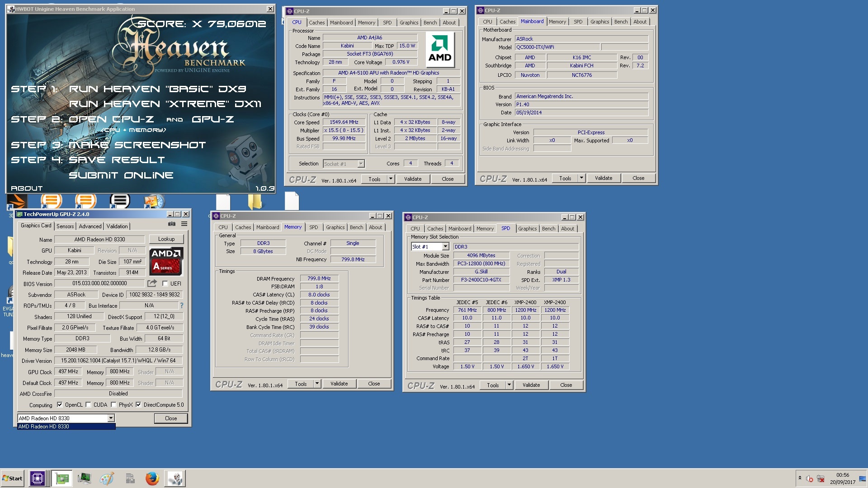Click Part Number F3-2400C10-4GTX field

pos(481,280)
